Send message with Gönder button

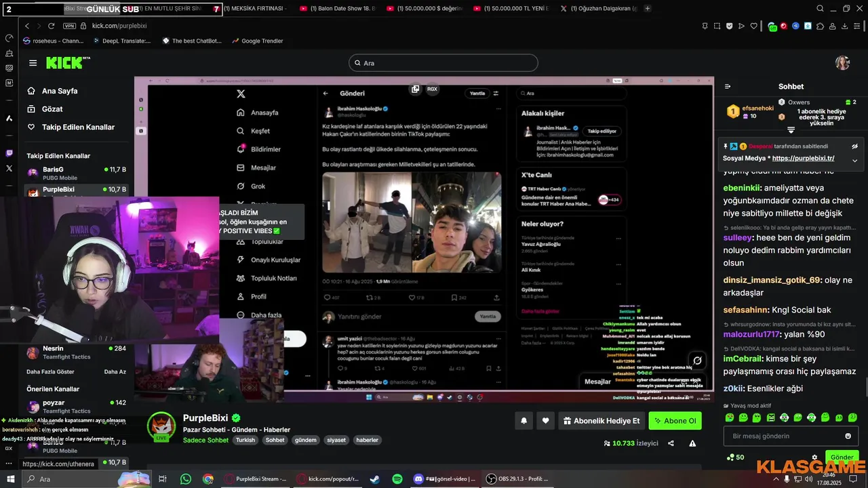tap(842, 457)
